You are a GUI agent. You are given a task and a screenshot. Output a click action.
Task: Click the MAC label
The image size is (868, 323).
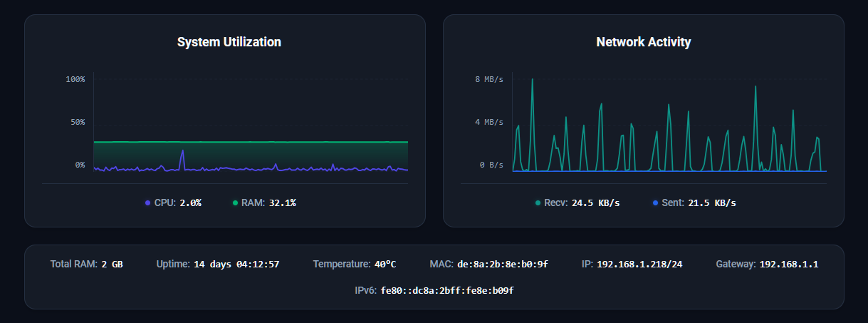coord(442,265)
